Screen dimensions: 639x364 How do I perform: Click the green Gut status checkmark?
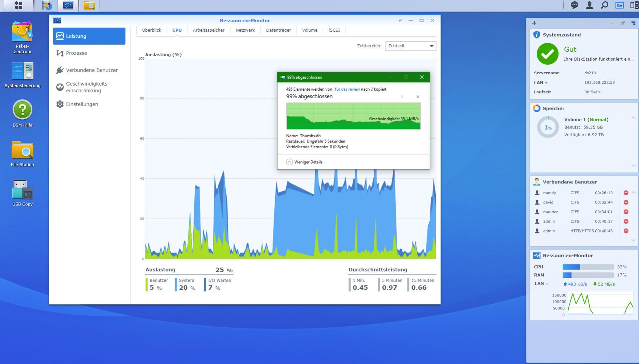pyautogui.click(x=548, y=54)
